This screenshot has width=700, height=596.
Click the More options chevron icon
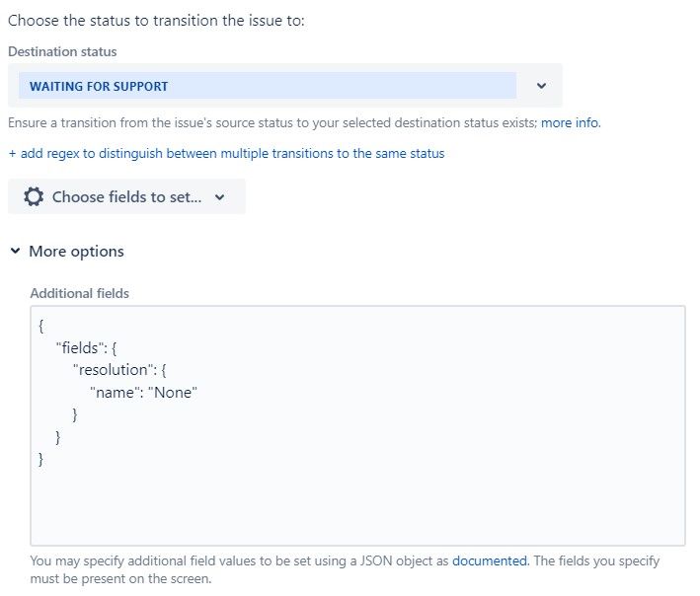[15, 251]
